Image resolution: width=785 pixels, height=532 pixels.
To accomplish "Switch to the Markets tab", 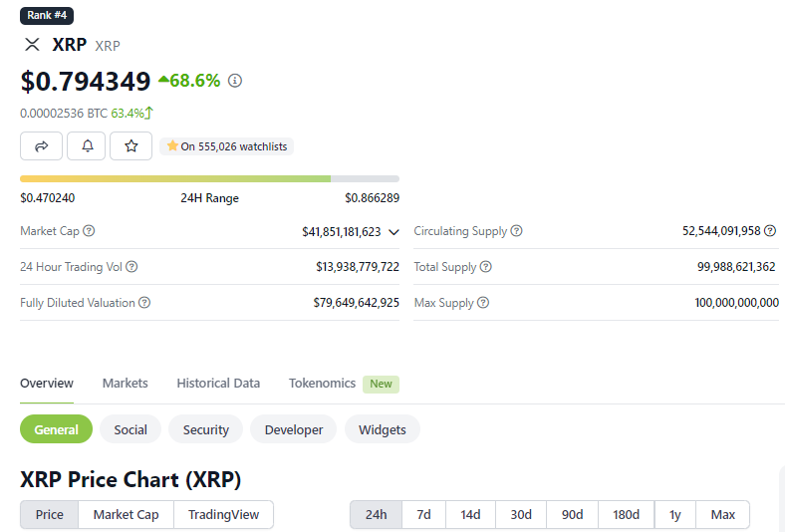I will [x=126, y=384].
